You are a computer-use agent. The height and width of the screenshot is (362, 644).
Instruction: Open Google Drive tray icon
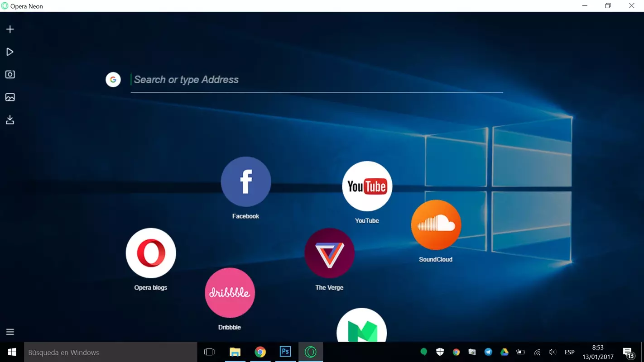point(504,352)
